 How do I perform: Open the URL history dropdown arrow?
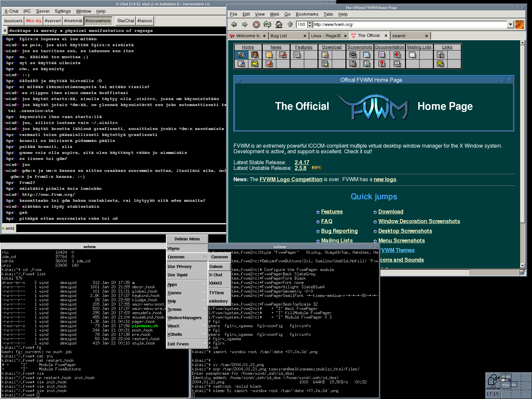pyautogui.click(x=510, y=25)
